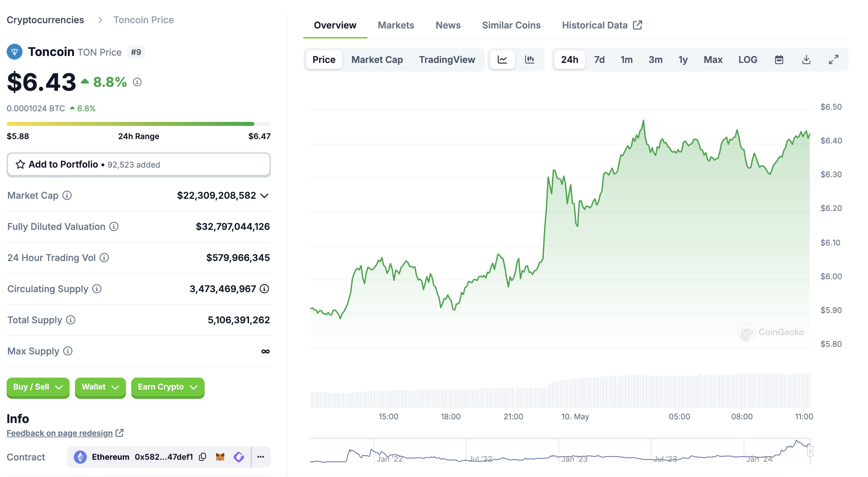The image size is (868, 477).
Task: Click the range navigator handle at chart end
Action: 810,451
